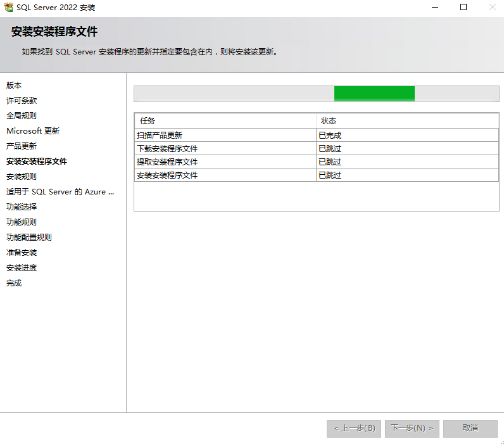Click 已跳过 status in the last table row
Viewport: 504px width, 444px height.
click(407, 175)
